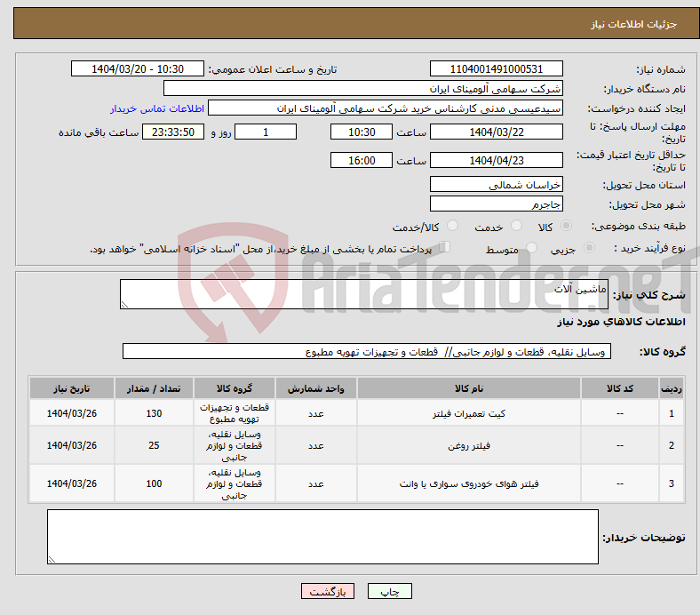
Task: Click the group cell قطعات و تجهیزات تهویه مطبوع
Action: [x=235, y=413]
